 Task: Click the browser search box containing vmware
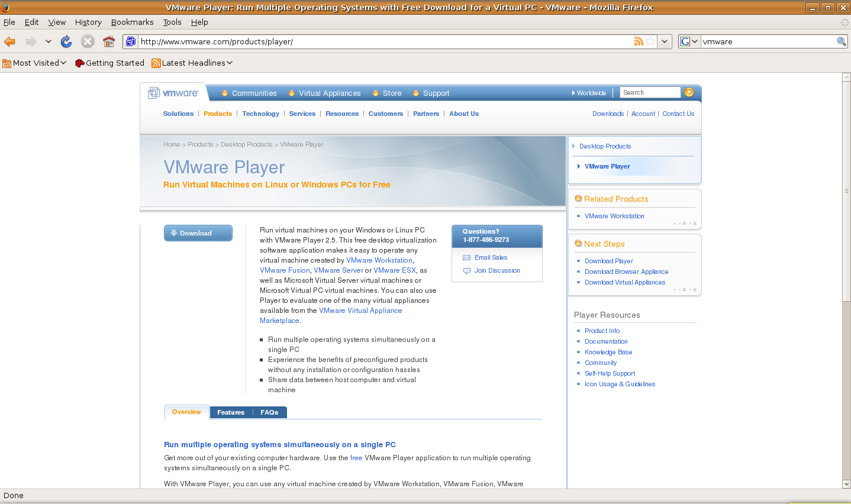[768, 41]
